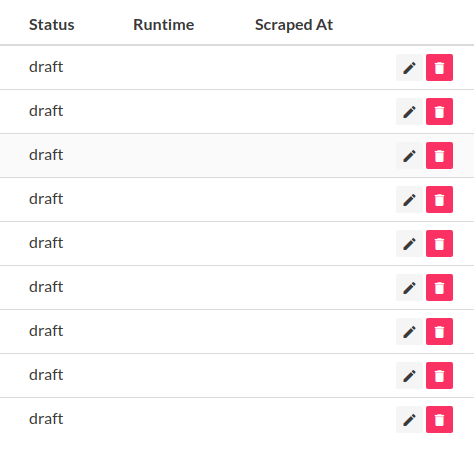Click the Status column header
This screenshot has height=459, width=474.
pos(52,25)
